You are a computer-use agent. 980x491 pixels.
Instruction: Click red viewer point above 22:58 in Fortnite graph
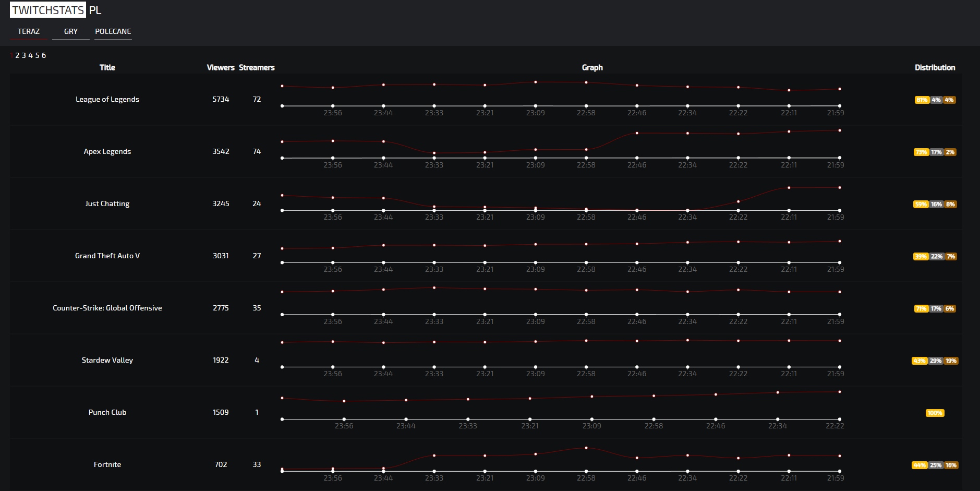point(586,448)
